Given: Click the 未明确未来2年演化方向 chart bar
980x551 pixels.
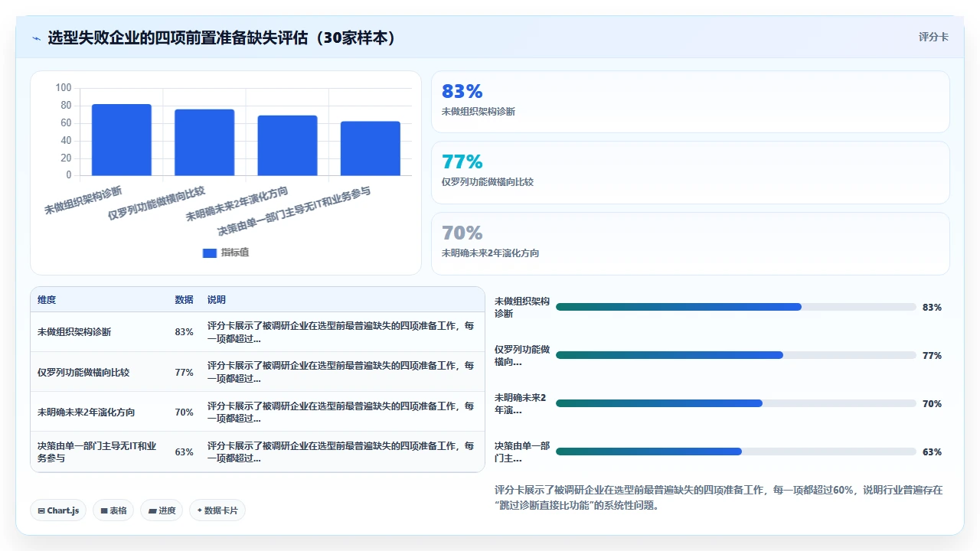Looking at the screenshot, I should click(x=287, y=145).
